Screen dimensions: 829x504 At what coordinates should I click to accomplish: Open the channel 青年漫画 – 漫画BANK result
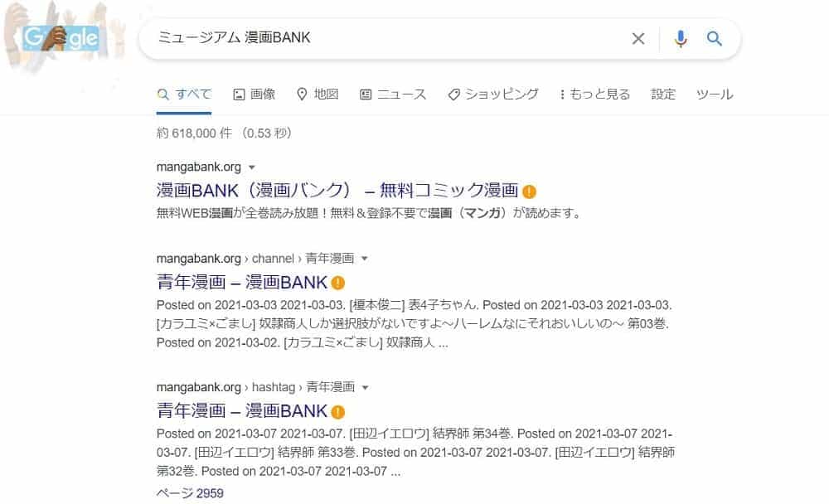[242, 282]
